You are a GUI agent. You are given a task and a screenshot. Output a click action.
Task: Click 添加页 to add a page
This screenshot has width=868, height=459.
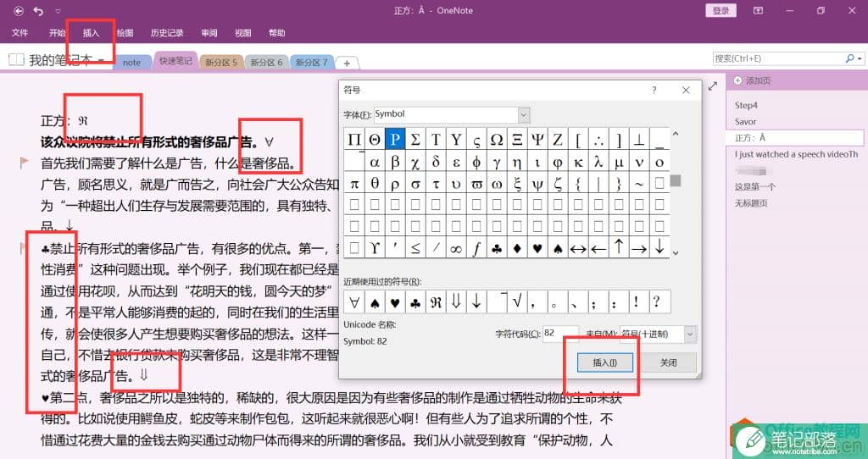click(x=753, y=80)
